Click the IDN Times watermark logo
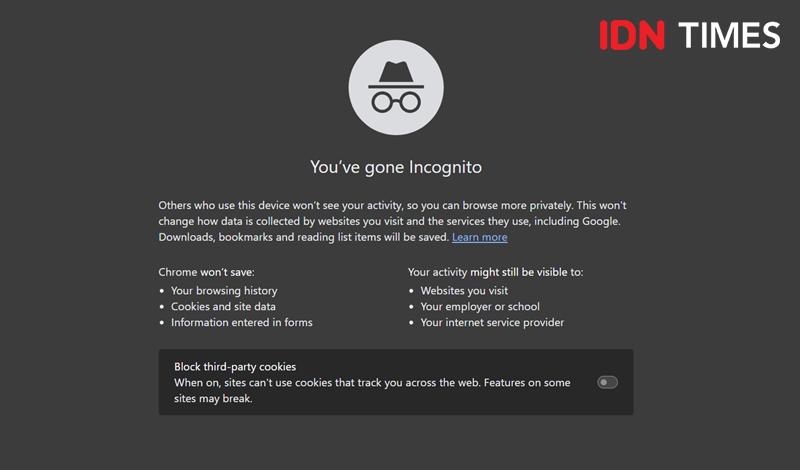The image size is (800, 470). (690, 35)
